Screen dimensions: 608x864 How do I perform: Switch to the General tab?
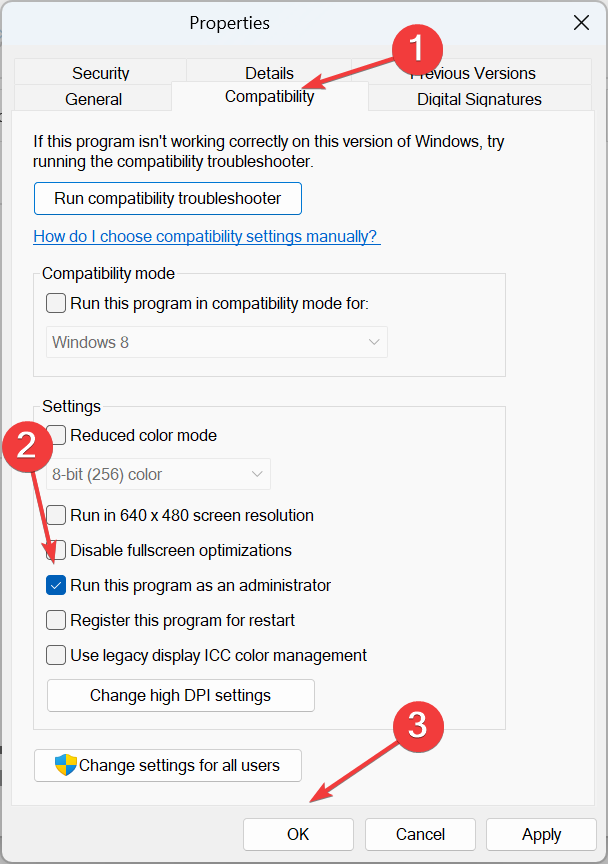[x=93, y=99]
